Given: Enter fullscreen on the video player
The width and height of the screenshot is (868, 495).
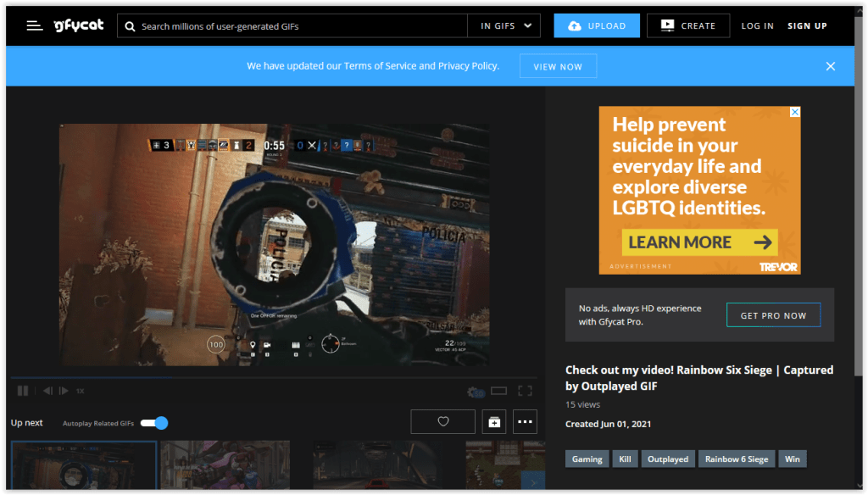Looking at the screenshot, I should coord(525,391).
